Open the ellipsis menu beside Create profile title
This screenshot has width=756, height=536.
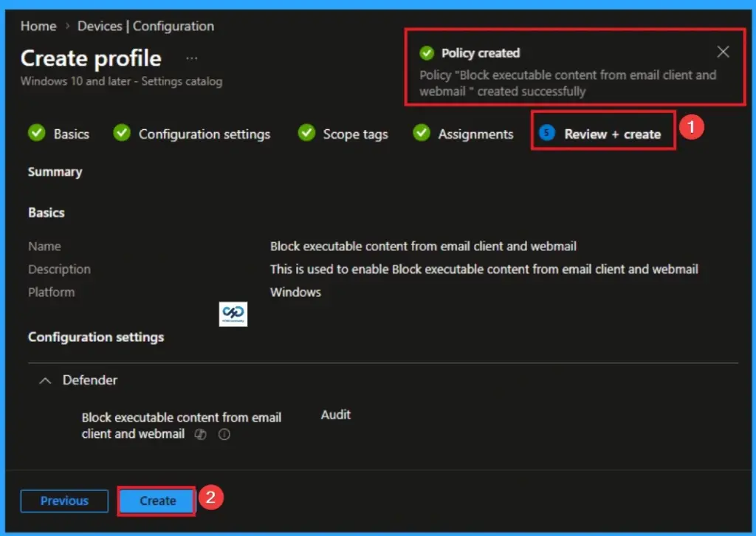click(x=192, y=58)
